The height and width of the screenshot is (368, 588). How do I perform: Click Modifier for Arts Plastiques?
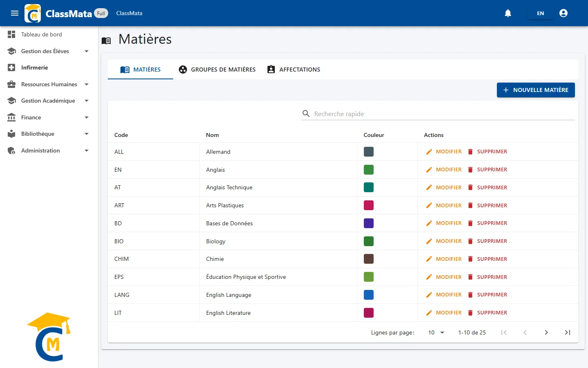444,205
